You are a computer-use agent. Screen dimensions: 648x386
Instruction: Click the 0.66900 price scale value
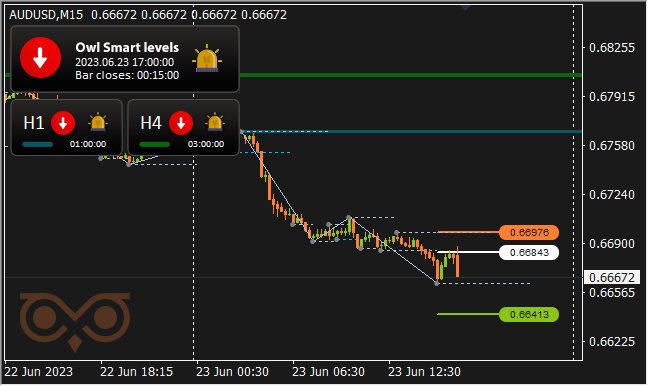click(612, 244)
